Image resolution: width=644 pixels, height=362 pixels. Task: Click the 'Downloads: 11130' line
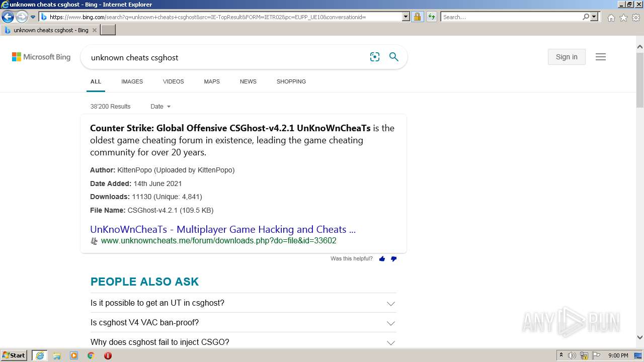point(146,197)
